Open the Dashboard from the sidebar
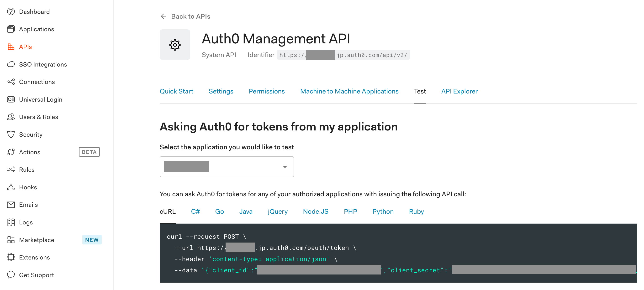 point(11,11)
